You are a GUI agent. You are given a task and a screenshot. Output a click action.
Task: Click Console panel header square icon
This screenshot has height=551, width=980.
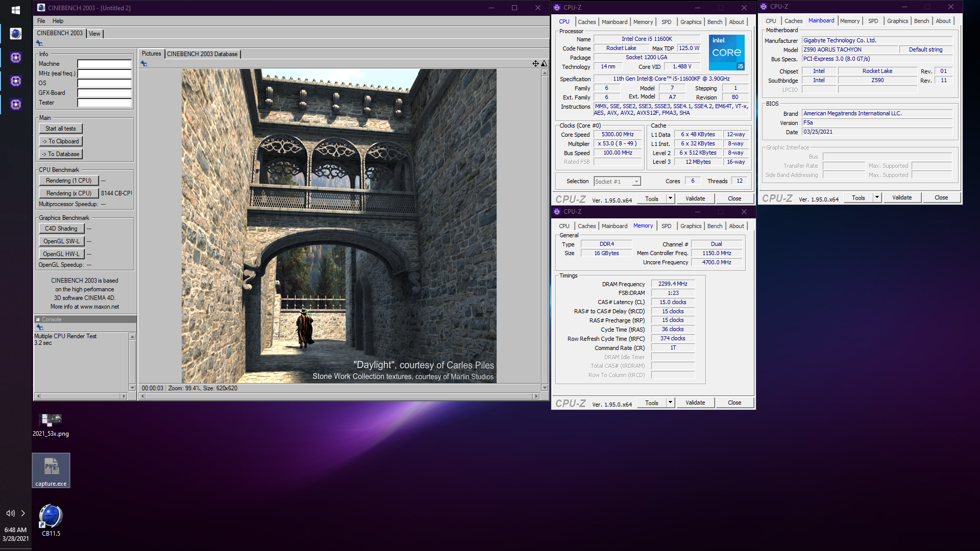click(x=38, y=319)
